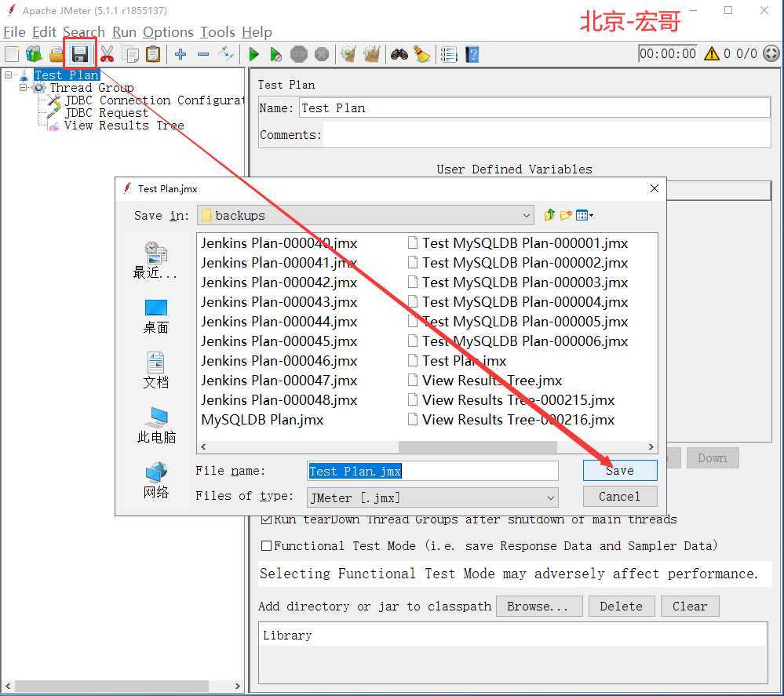
Task: Click the Cut scissors icon
Action: 107,54
